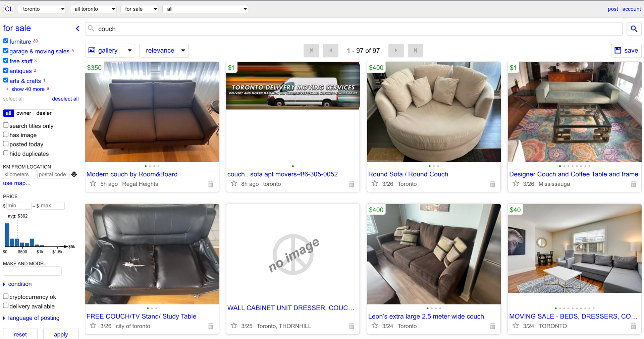The height and width of the screenshot is (339, 644).
Task: Click the post link
Action: coord(613,9)
